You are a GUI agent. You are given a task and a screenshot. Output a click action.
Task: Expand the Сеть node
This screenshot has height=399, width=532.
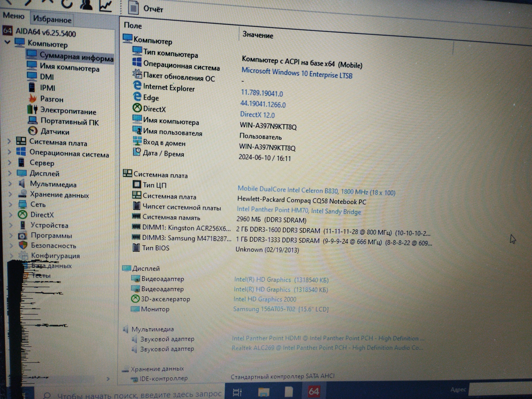coord(11,205)
